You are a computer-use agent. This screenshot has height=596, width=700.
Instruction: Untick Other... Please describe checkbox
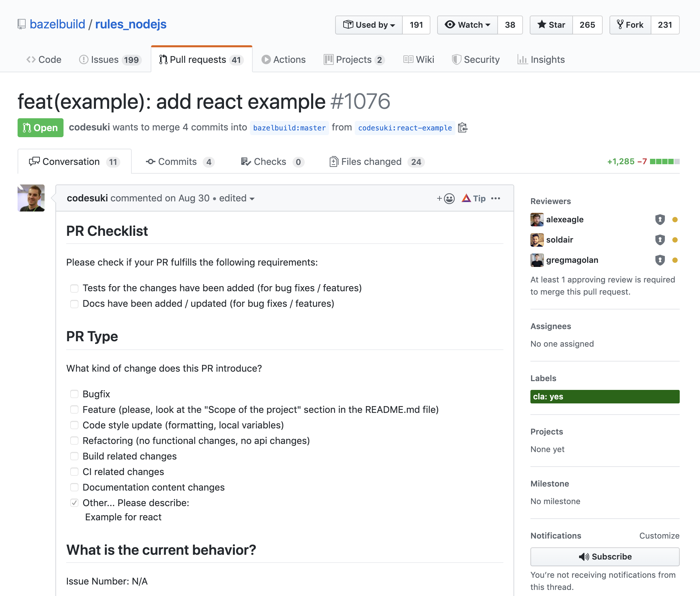click(74, 503)
